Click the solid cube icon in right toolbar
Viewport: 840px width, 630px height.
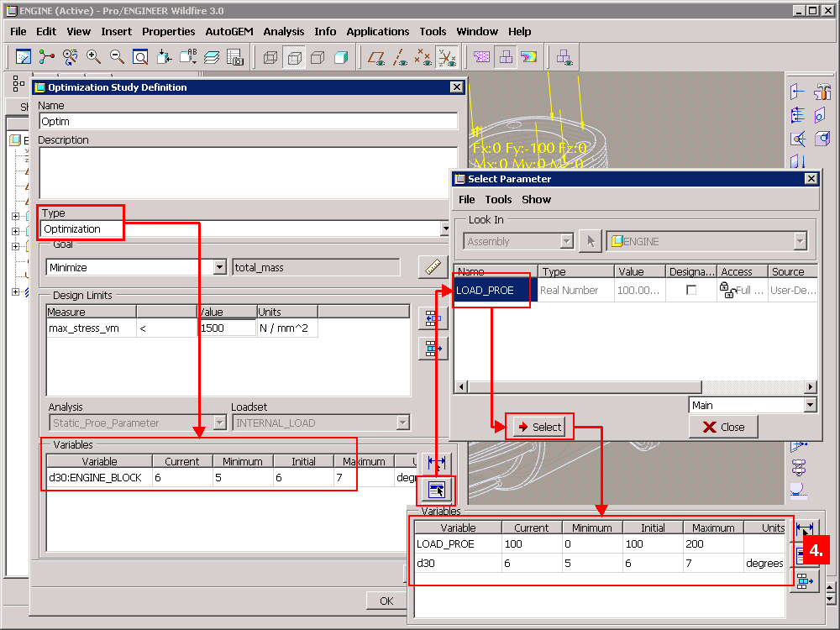pyautogui.click(x=822, y=139)
